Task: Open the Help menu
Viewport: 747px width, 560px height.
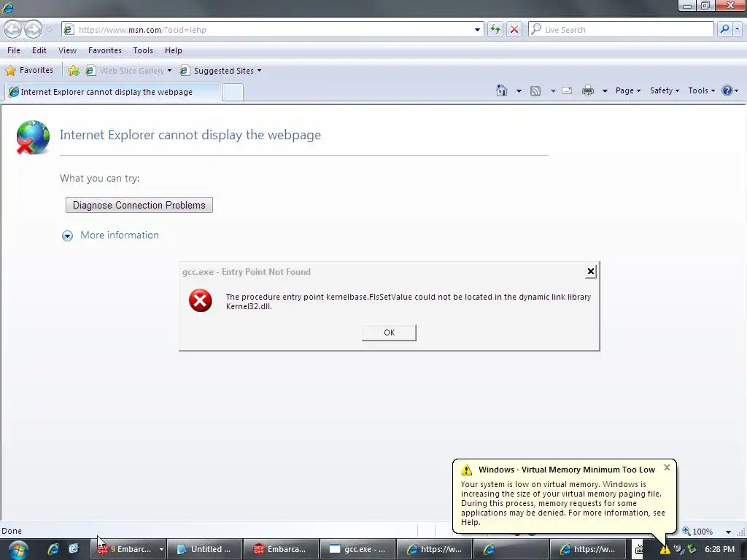Action: pos(174,50)
